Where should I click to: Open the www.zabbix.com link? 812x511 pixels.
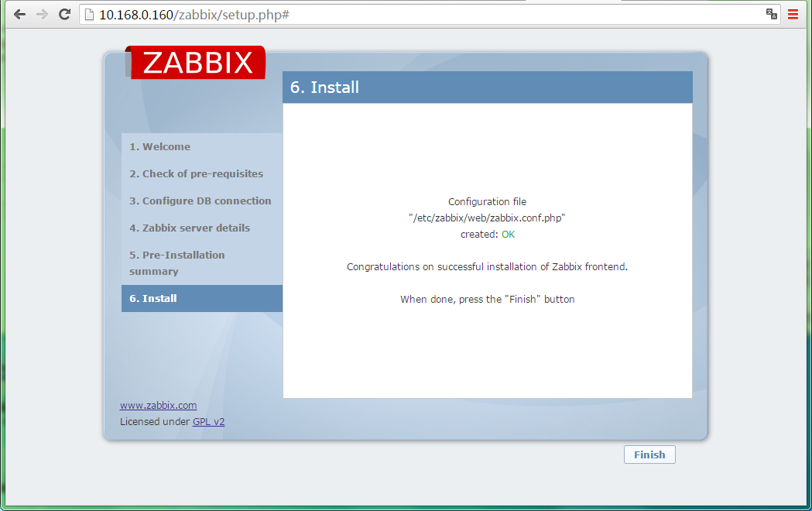click(x=159, y=406)
